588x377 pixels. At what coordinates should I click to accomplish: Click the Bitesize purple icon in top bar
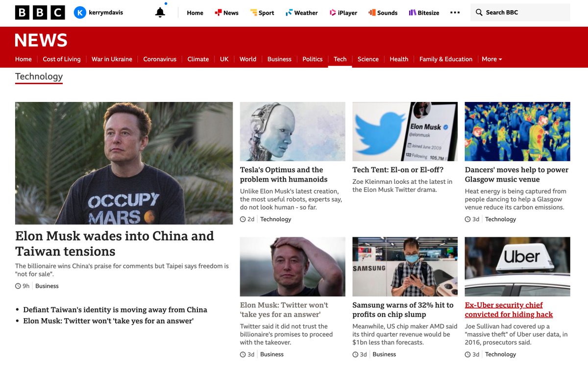tap(412, 13)
